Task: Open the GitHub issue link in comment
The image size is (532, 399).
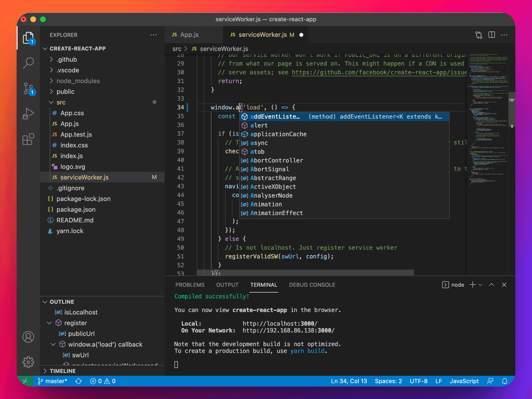Action: (x=379, y=73)
